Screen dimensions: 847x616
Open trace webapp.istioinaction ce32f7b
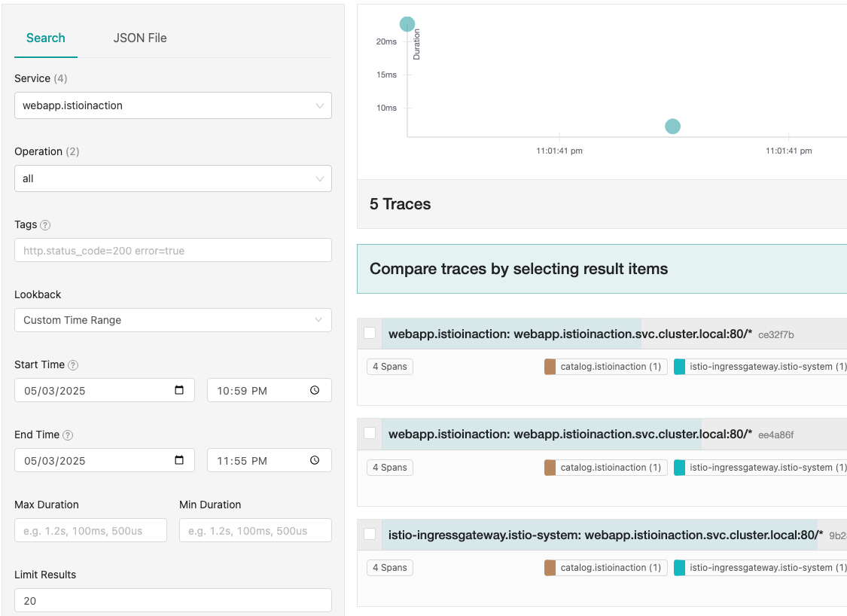point(570,334)
